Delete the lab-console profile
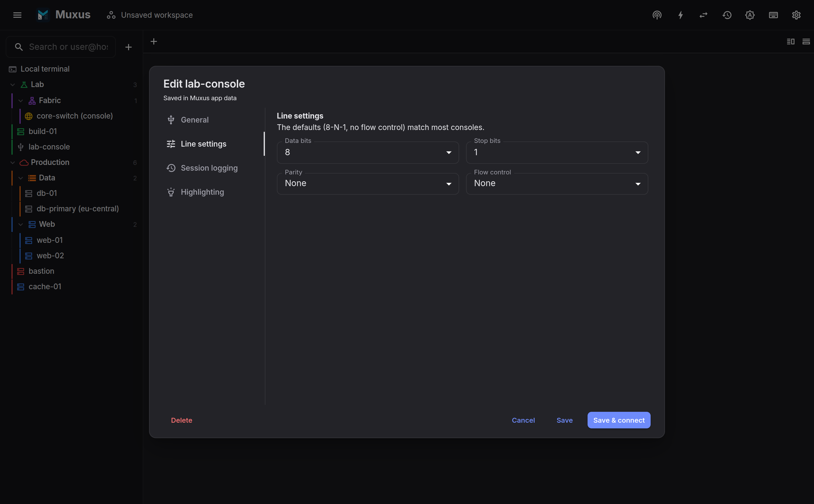Image resolution: width=814 pixels, height=504 pixels. tap(181, 420)
